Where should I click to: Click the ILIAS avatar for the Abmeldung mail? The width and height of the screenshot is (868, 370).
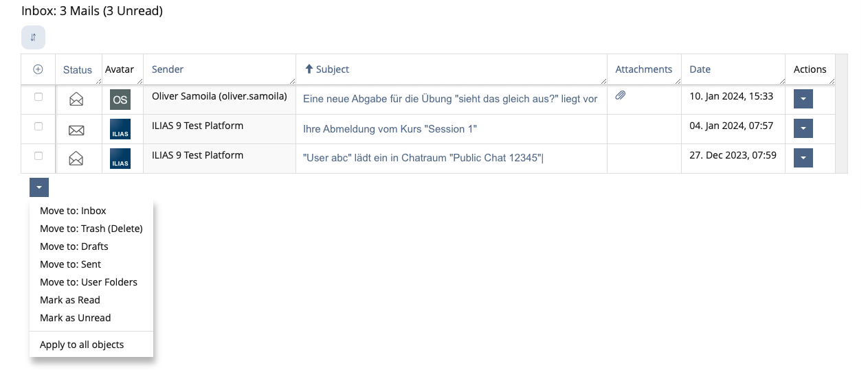click(x=120, y=129)
